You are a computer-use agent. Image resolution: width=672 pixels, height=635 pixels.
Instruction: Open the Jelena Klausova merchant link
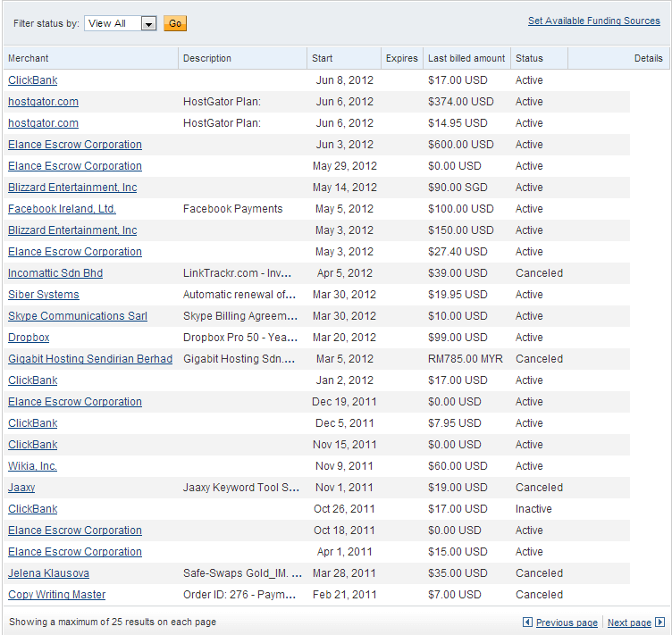[48, 573]
